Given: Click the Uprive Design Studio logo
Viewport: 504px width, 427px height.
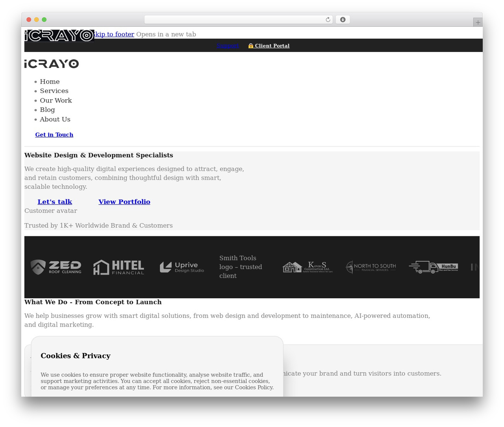Looking at the screenshot, I should (x=182, y=267).
